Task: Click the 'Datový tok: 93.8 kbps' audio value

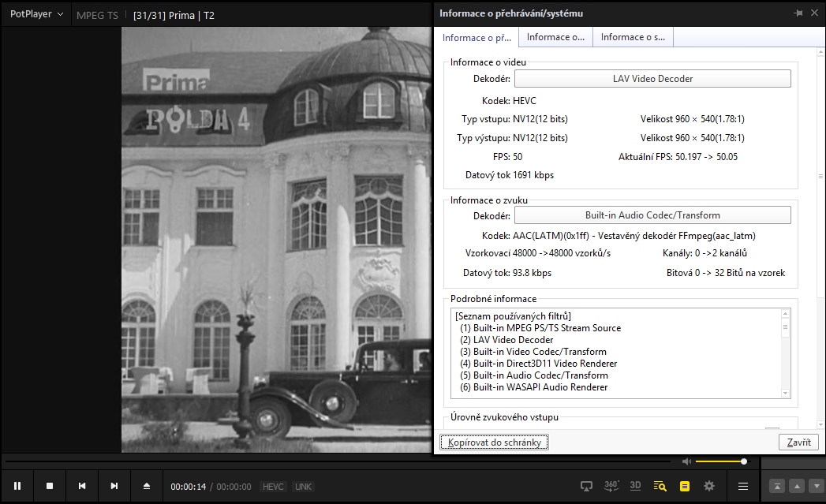Action: 507,273
